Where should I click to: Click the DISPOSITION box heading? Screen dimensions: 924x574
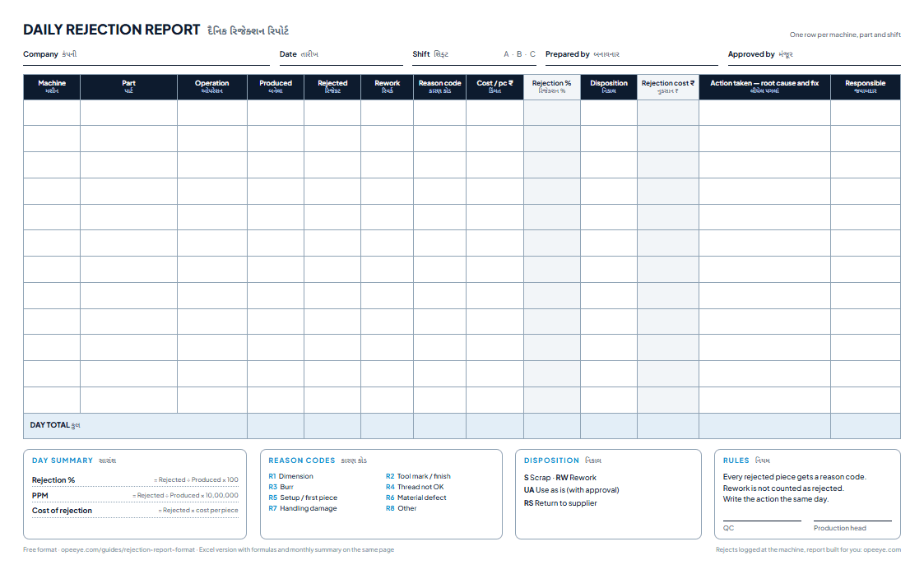tap(551, 461)
